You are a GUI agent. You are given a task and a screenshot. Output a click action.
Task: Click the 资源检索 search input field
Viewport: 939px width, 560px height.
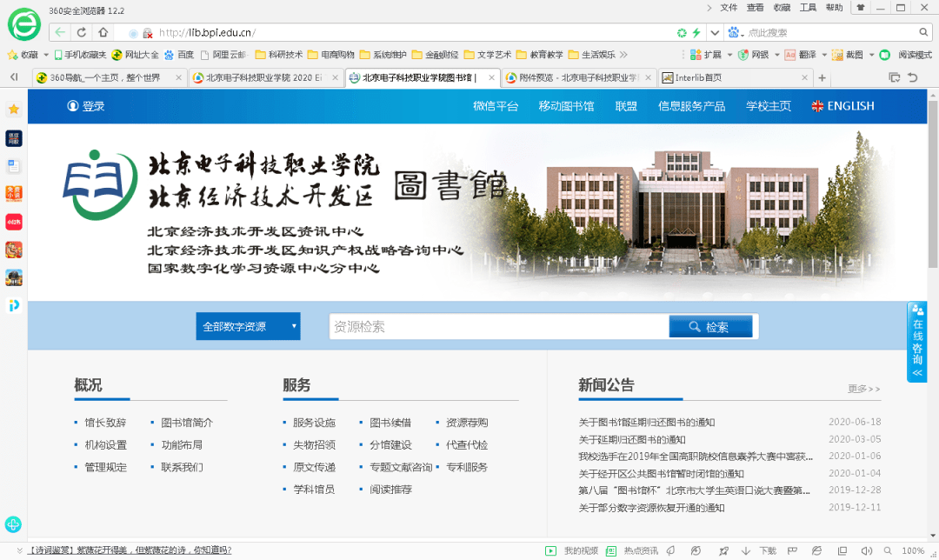pos(497,327)
